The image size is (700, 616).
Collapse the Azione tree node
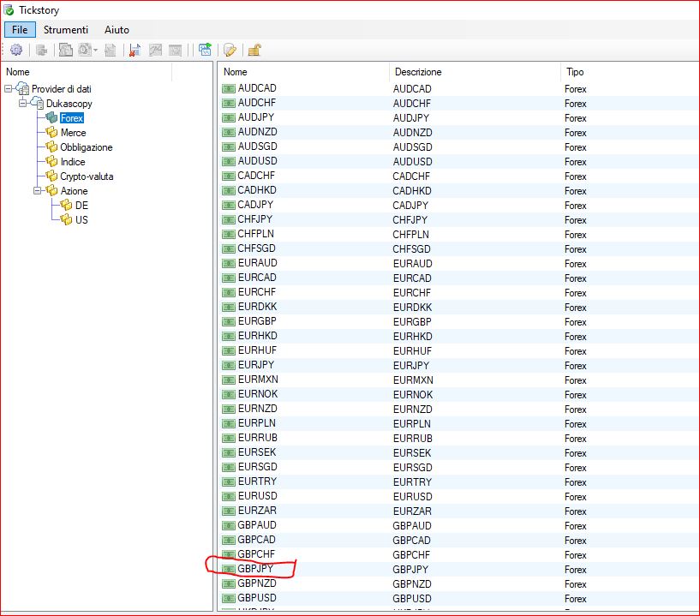point(38,190)
